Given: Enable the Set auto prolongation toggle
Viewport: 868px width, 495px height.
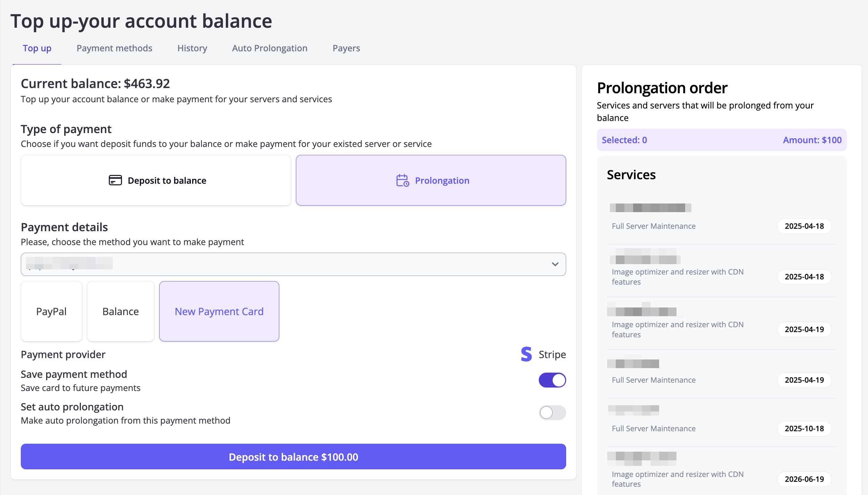Looking at the screenshot, I should [552, 412].
